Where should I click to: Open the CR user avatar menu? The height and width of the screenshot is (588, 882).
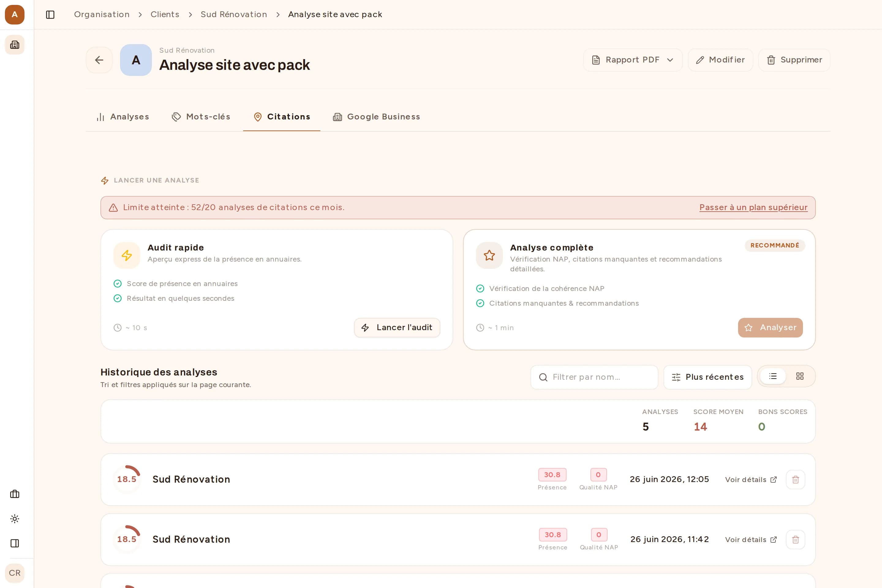[15, 573]
